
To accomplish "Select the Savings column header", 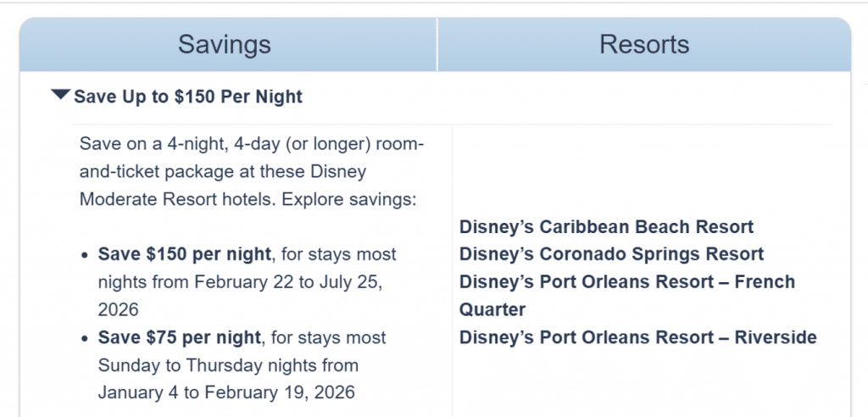I will pos(225,45).
